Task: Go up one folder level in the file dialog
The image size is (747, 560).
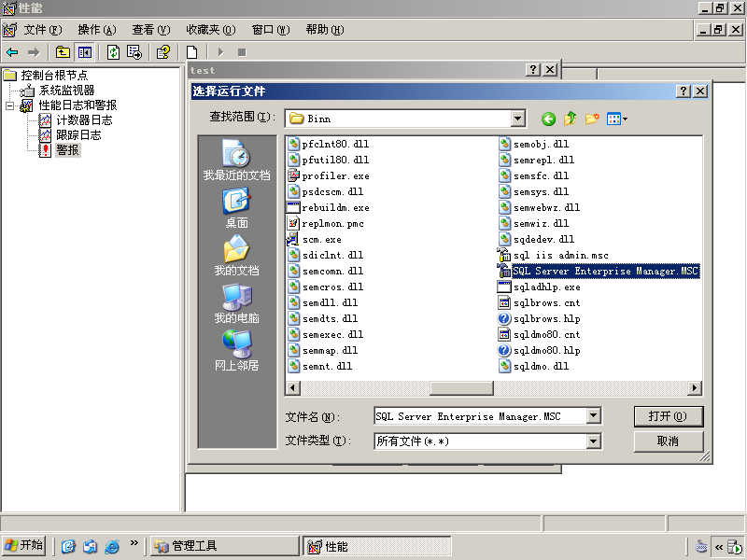Action: click(570, 119)
